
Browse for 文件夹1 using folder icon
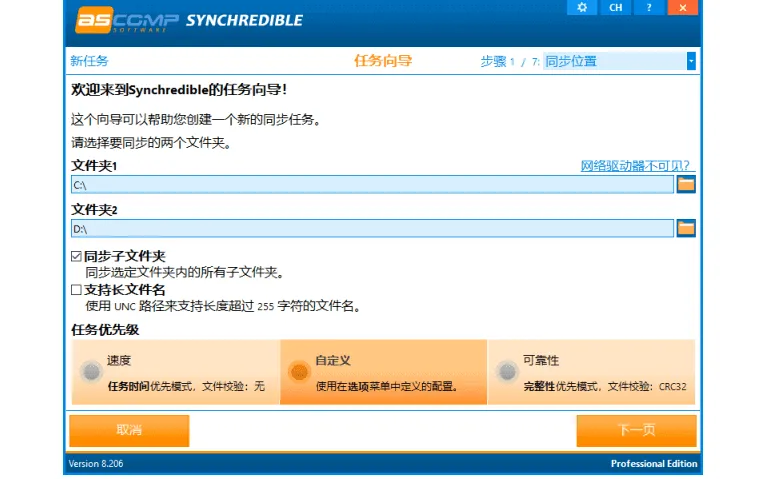[x=686, y=184]
